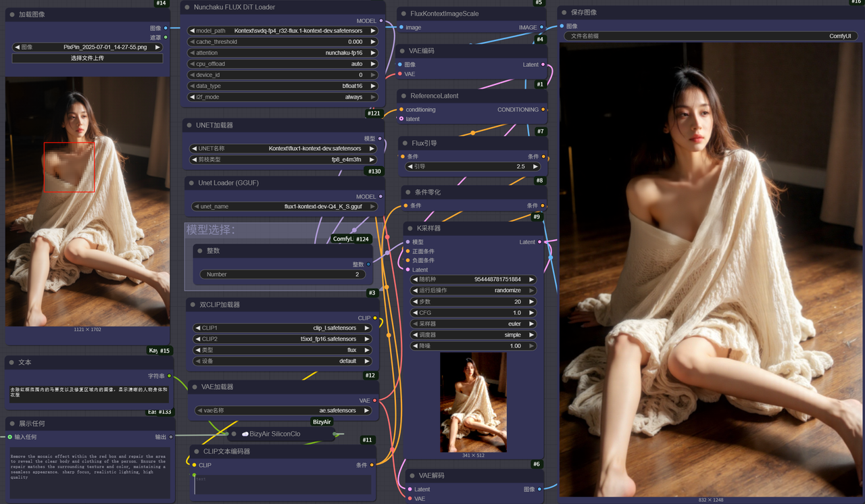
Task: Click the 选择文件上传 button
Action: [x=87, y=58]
